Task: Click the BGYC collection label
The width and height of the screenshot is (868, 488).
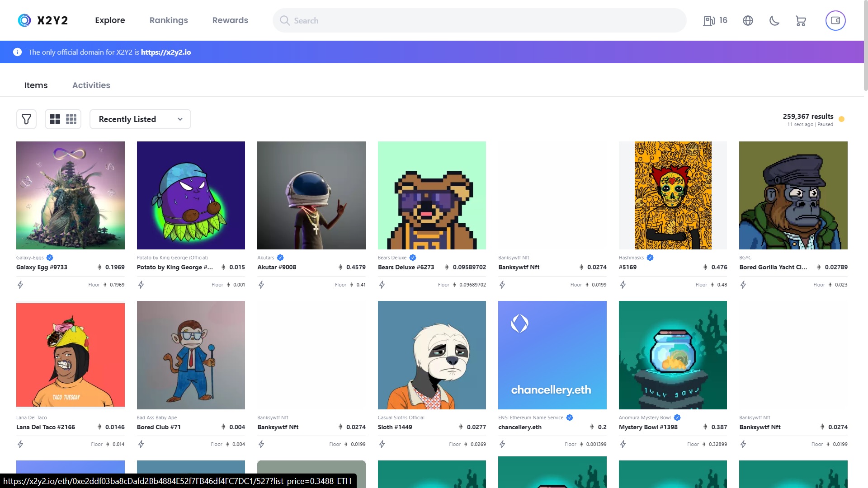Action: point(745,258)
